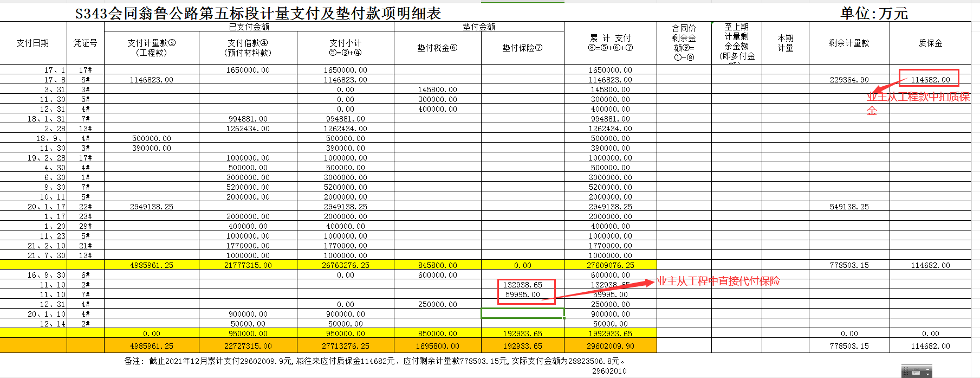This screenshot has width=980, height=378.
Task: Select the 垫付税金⑥ header cell
Action: click(x=437, y=48)
